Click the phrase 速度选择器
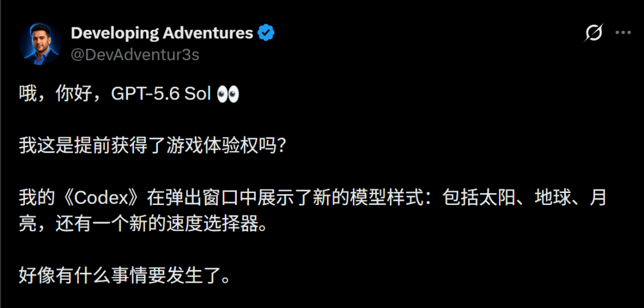 coord(213,225)
